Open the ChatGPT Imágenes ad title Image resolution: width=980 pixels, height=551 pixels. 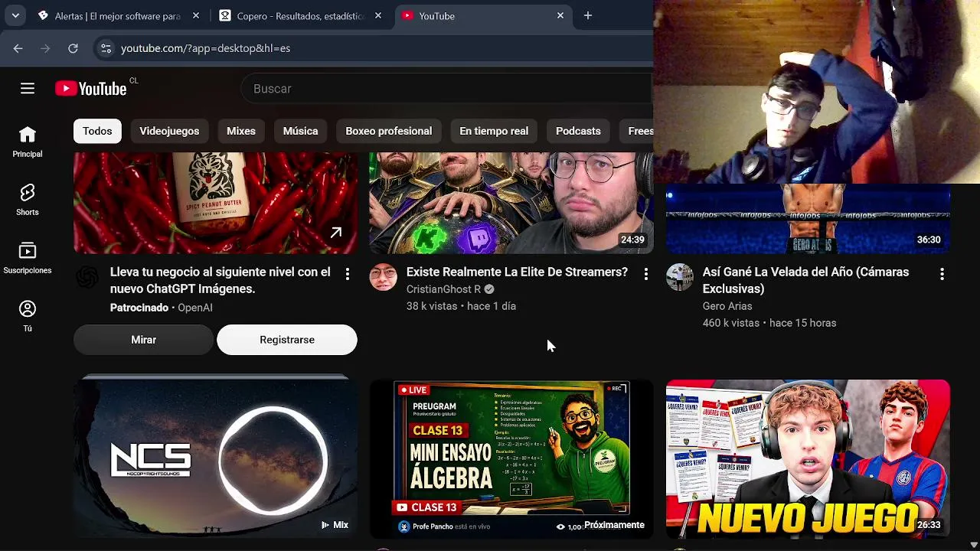click(220, 280)
